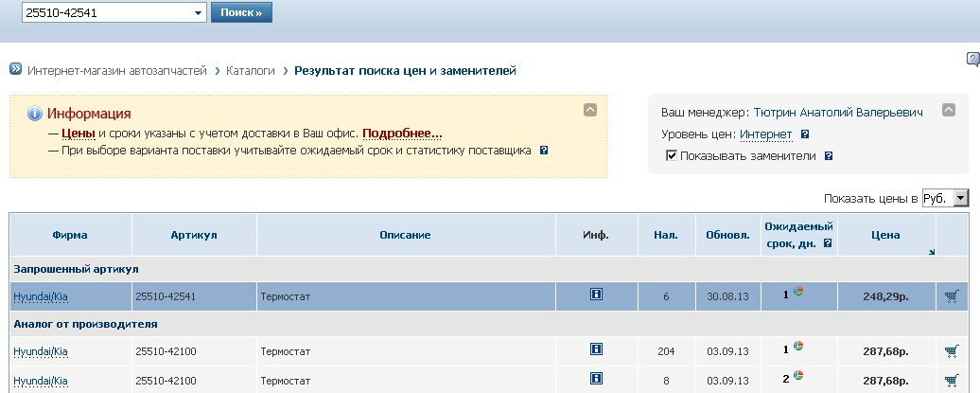Add 248,29р. thermostat to cart
The width and height of the screenshot is (980, 393).
click(952, 296)
